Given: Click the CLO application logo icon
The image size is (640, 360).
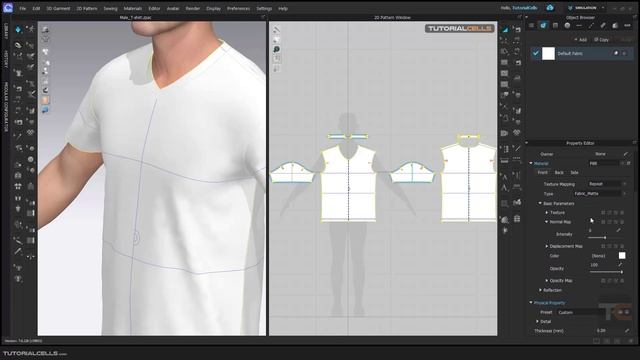Looking at the screenshot, I should (8, 8).
